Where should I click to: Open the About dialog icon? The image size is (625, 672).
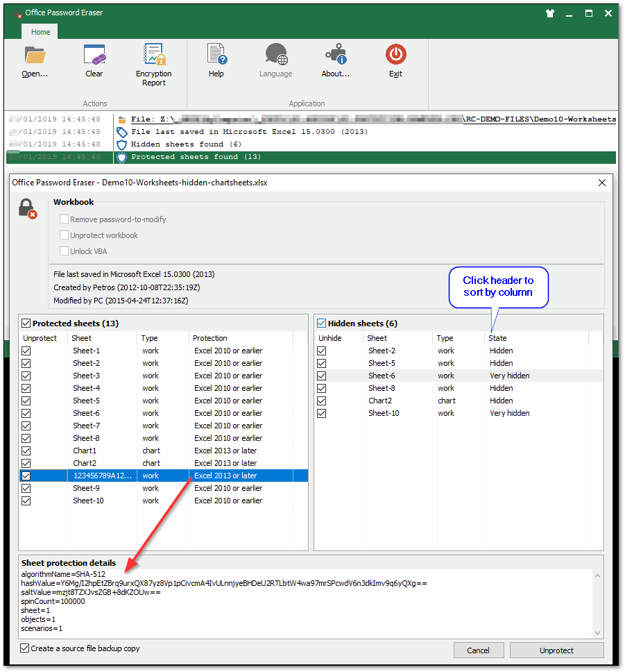pos(336,54)
